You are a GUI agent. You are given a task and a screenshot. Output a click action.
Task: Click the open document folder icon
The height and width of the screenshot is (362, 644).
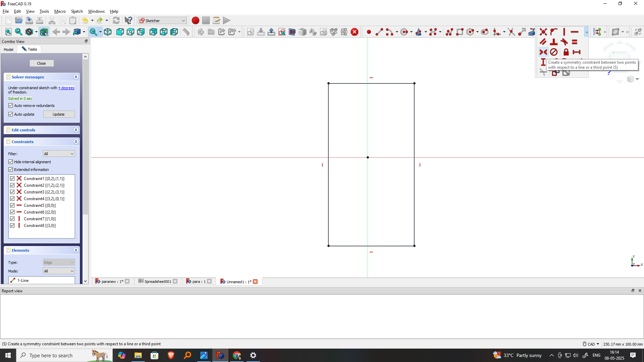19,20
